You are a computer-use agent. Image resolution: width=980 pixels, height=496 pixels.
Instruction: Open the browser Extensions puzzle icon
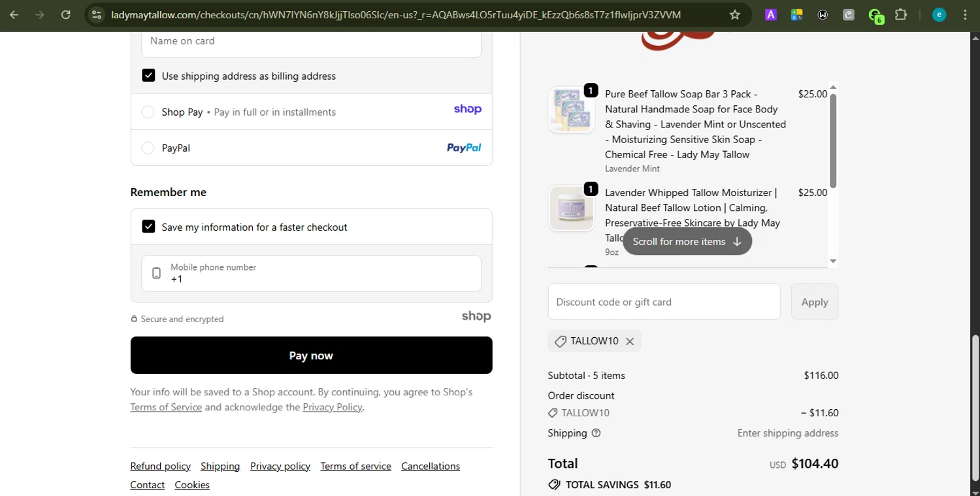[901, 14]
